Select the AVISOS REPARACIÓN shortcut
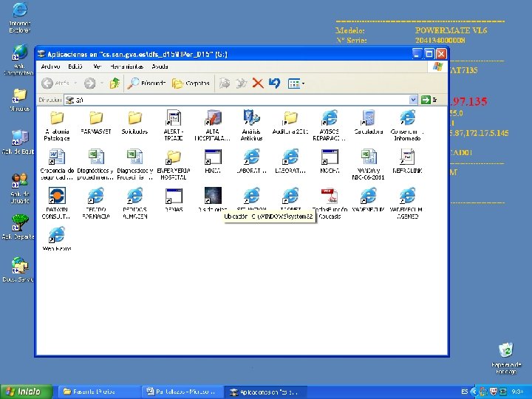The height and width of the screenshot is (399, 532). pos(330,125)
